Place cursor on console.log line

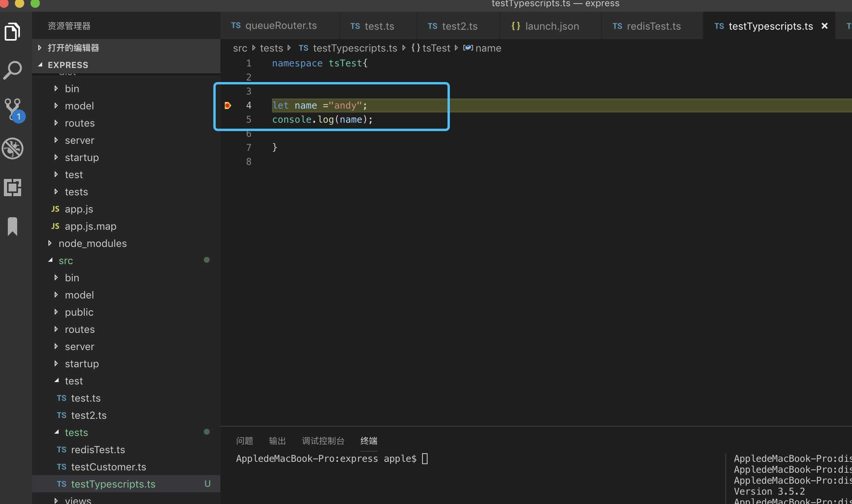322,120
